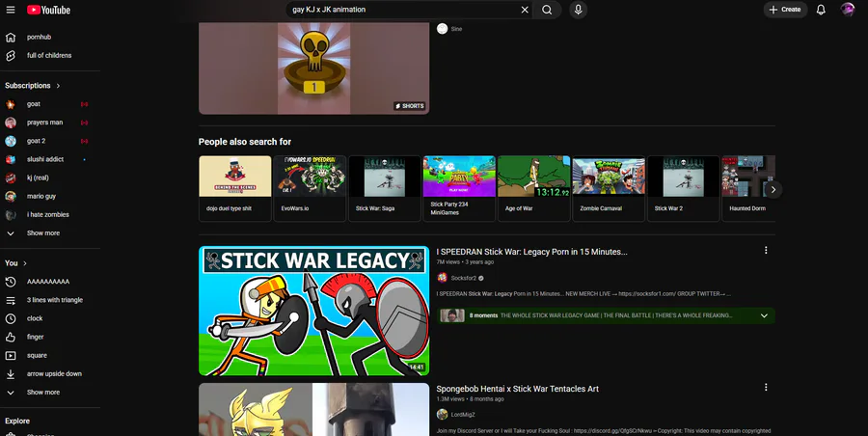Image resolution: width=868 pixels, height=436 pixels.
Task: Select the Stick War 2 card
Action: click(x=684, y=188)
